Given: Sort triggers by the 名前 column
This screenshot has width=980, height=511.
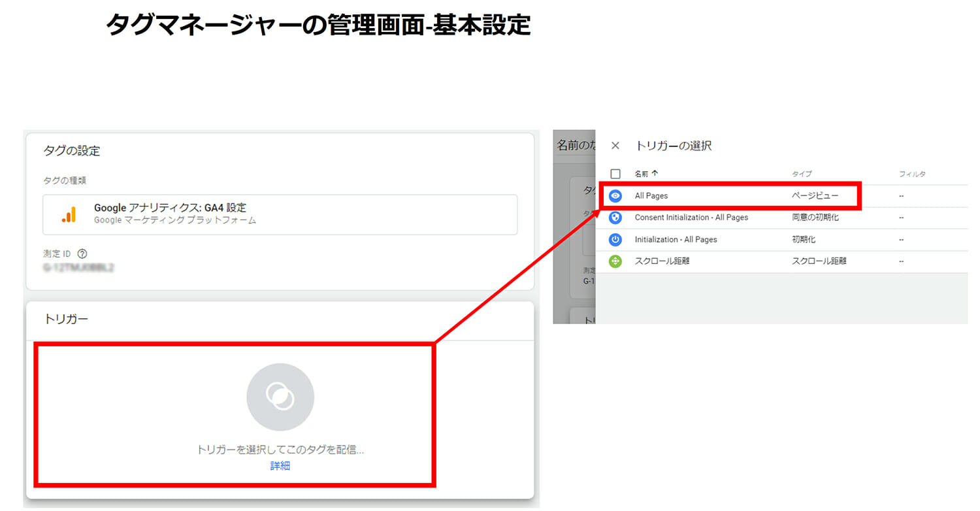Looking at the screenshot, I should point(641,174).
